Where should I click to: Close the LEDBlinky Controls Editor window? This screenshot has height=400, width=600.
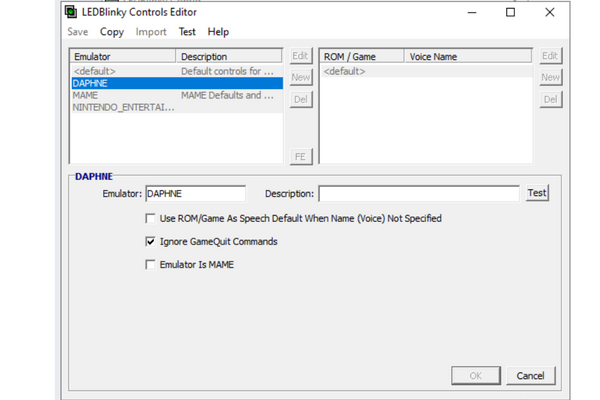click(550, 12)
